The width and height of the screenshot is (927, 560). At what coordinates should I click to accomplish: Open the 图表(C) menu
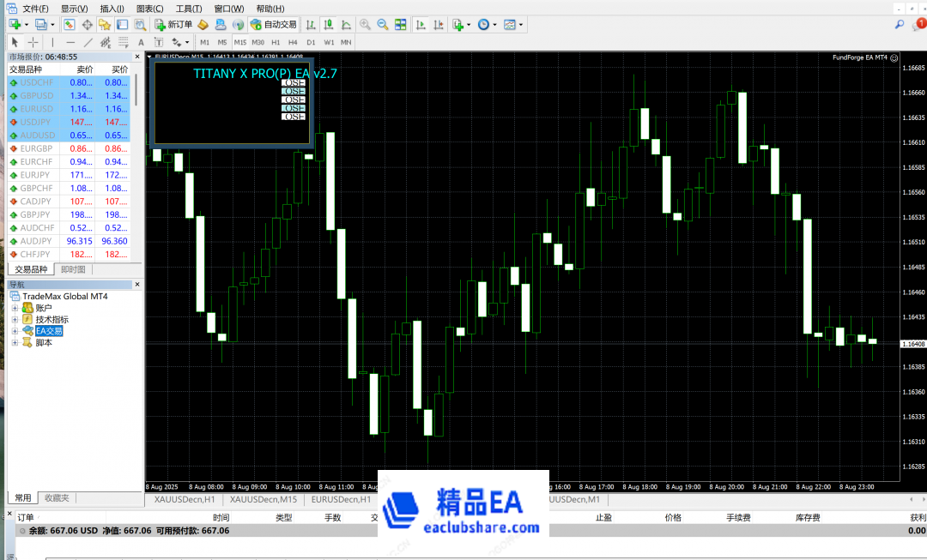click(149, 9)
